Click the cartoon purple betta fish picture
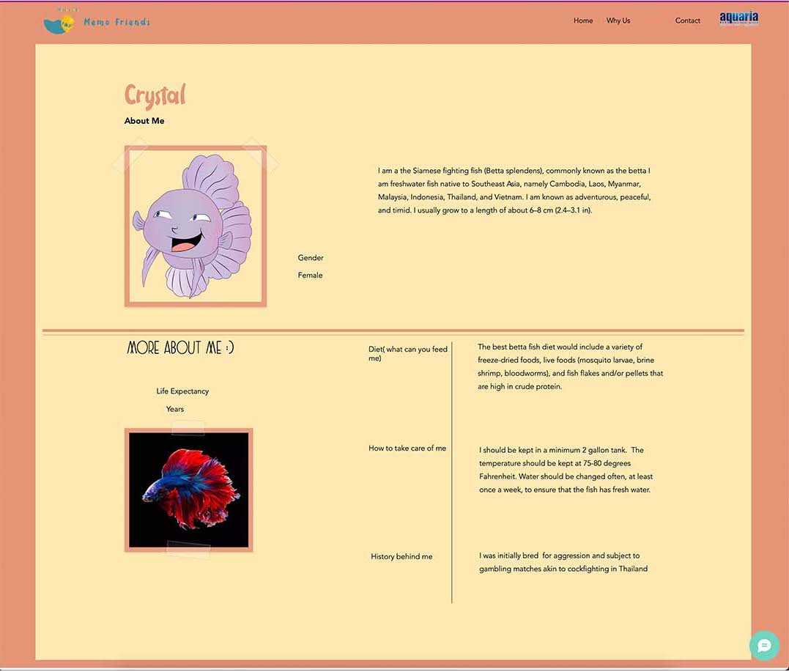 point(196,226)
